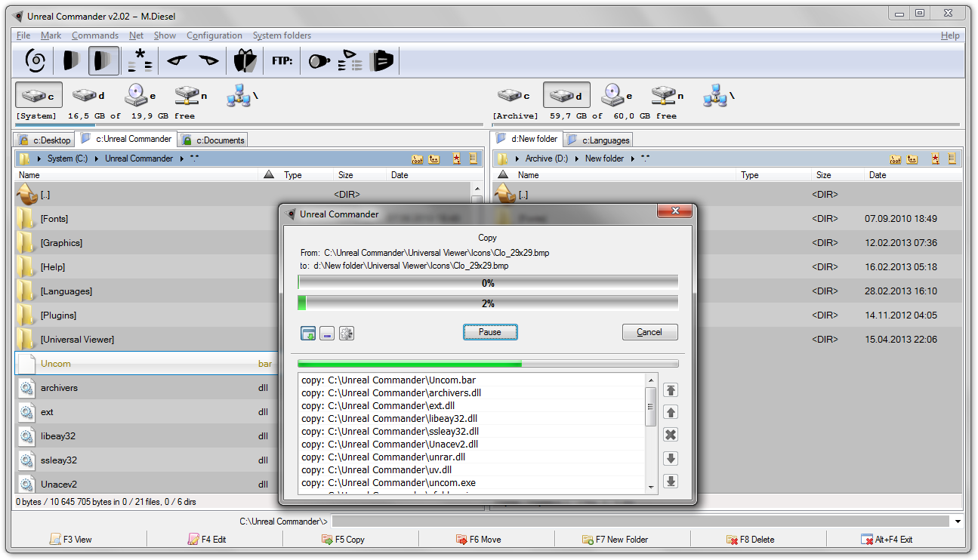
Task: Switch to brief view toolbar icon
Action: point(71,60)
